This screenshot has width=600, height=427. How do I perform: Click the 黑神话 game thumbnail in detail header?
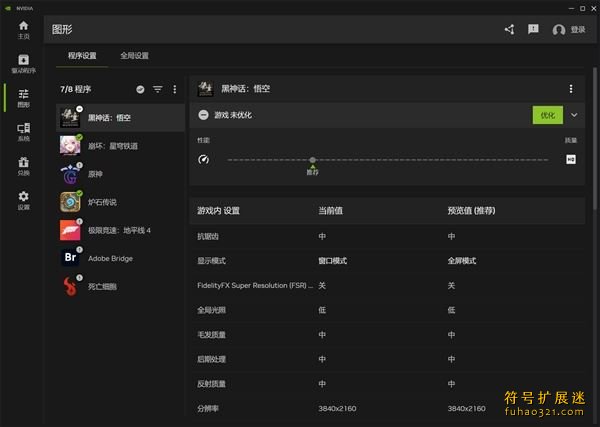(x=205, y=89)
